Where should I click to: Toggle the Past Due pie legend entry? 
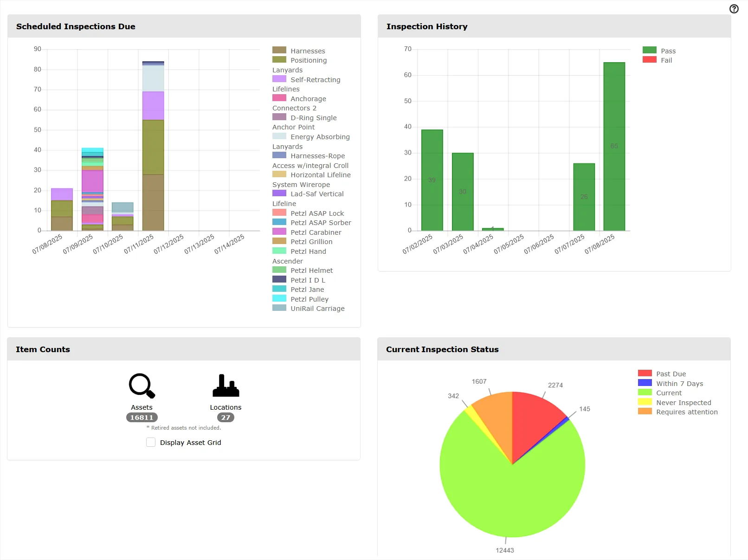click(662, 373)
